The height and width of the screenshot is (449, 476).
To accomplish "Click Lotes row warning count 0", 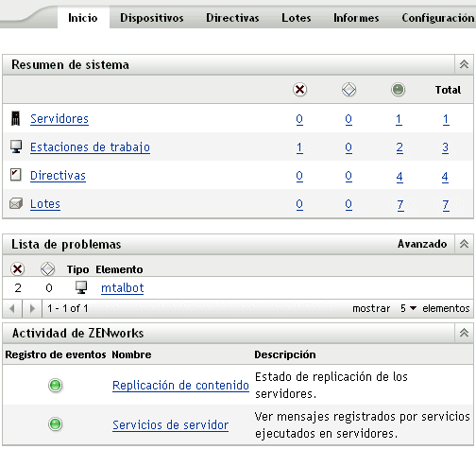I will (x=348, y=204).
